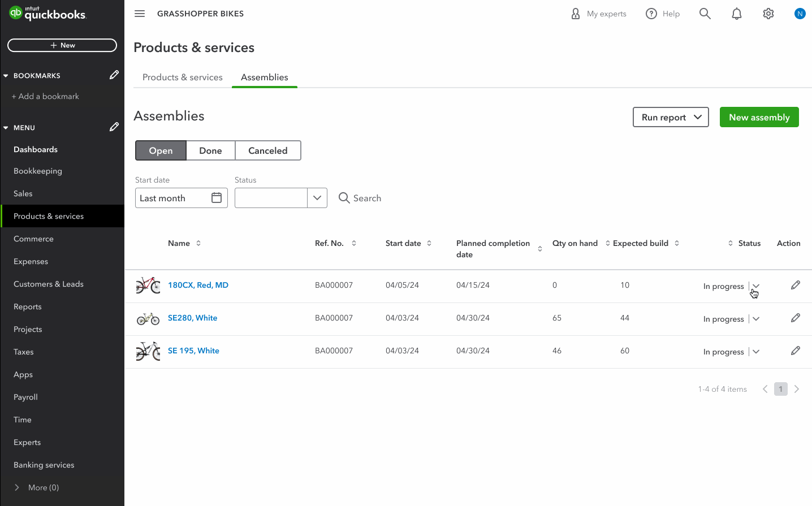Switch to Products & services tab

pyautogui.click(x=183, y=77)
